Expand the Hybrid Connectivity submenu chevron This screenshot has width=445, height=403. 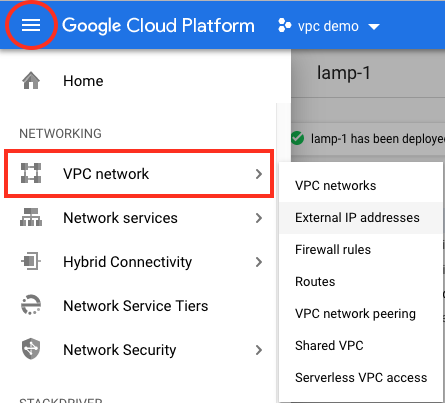259,262
